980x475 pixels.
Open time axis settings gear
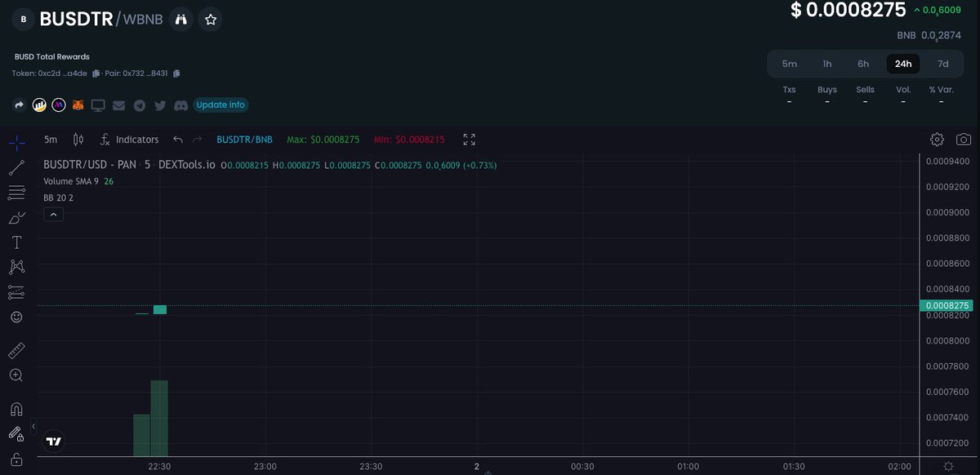point(948,466)
